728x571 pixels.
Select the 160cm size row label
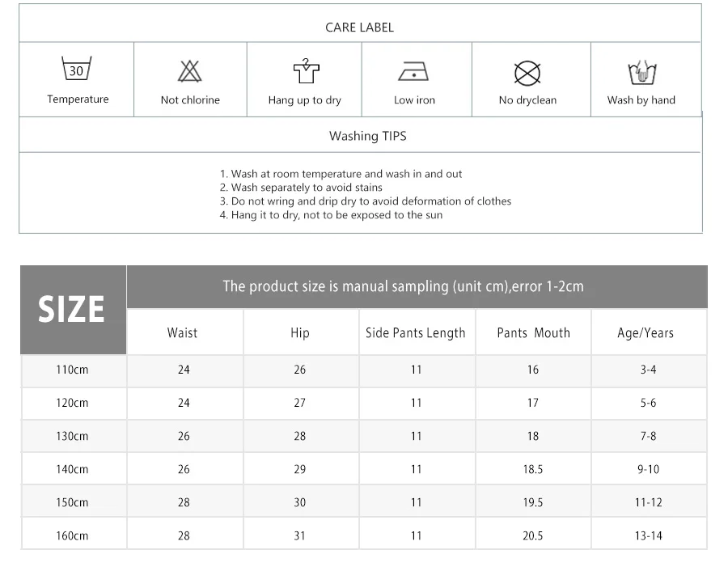pyautogui.click(x=73, y=535)
